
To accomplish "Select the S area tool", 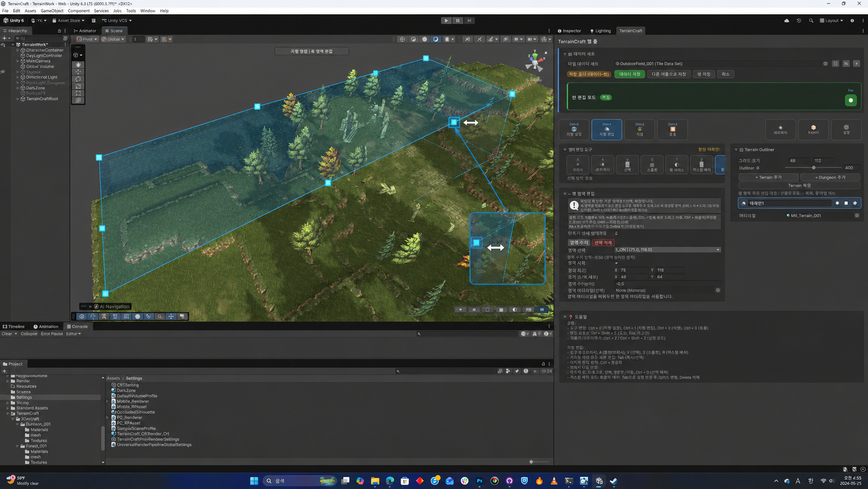I will [652, 165].
